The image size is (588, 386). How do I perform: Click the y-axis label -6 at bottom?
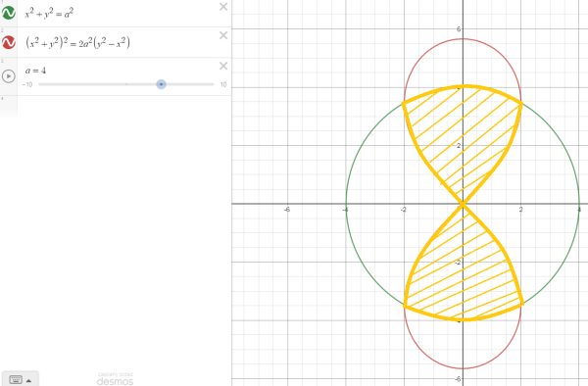click(458, 379)
